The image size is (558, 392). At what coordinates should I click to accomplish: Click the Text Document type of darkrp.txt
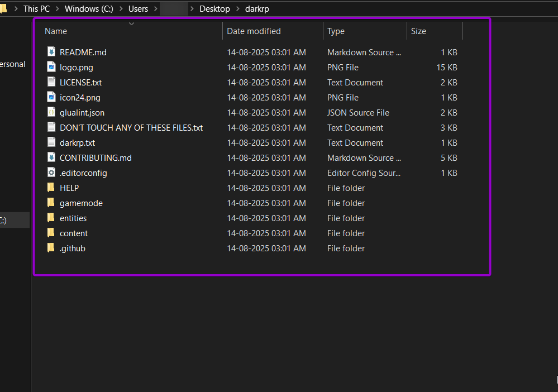coord(355,143)
